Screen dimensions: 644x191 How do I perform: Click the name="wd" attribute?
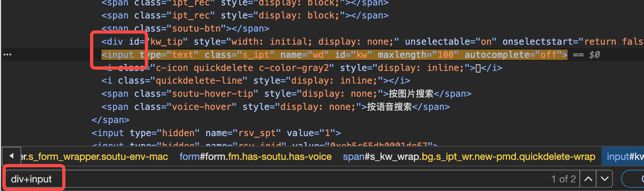304,55
